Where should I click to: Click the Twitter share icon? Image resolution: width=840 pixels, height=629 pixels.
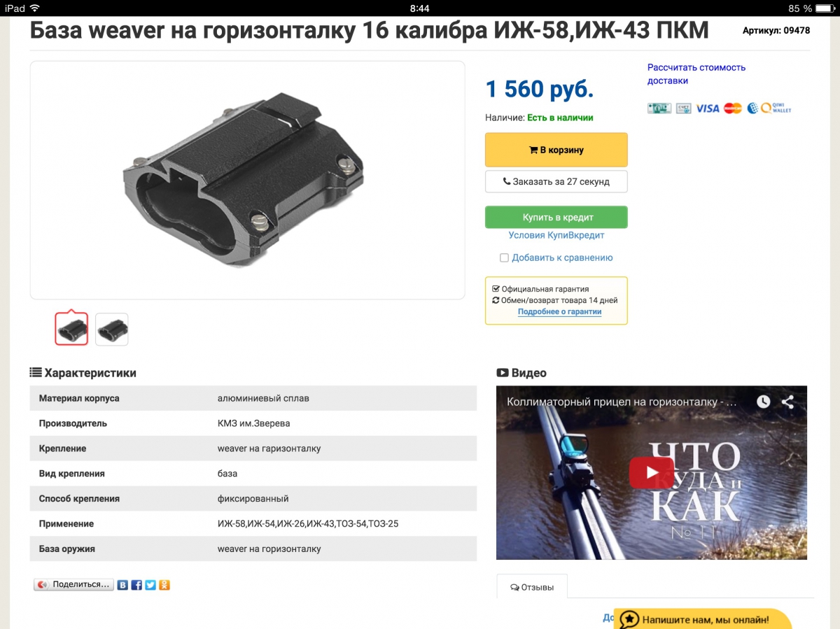click(150, 585)
